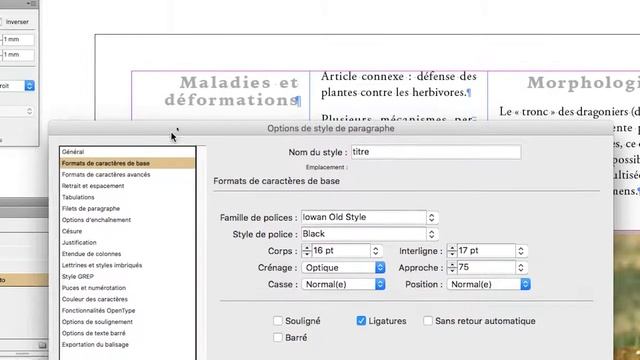Image resolution: width=640 pixels, height=360 pixels.
Task: Open the Casse Normal(e) dropdown
Action: (x=343, y=284)
